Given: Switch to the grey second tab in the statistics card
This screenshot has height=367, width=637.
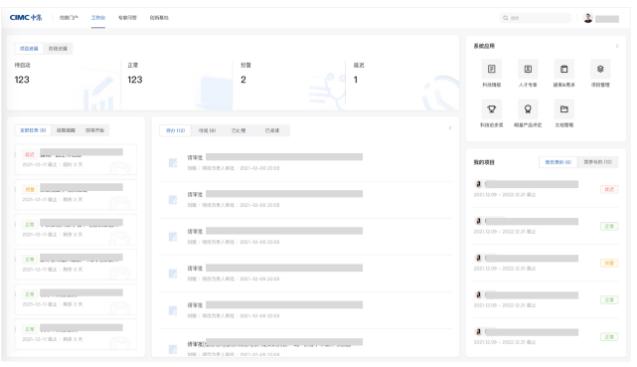Looking at the screenshot, I should pyautogui.click(x=58, y=49).
